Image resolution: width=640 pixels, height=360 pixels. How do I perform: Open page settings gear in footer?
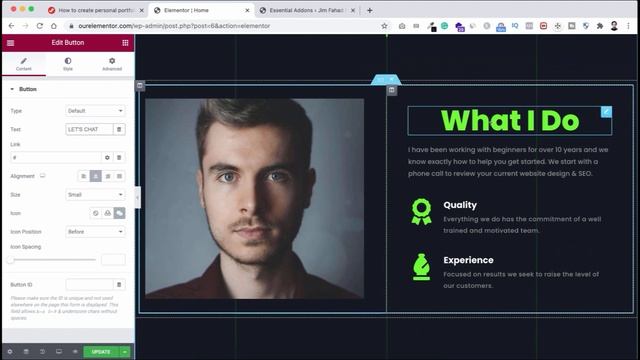click(x=10, y=351)
